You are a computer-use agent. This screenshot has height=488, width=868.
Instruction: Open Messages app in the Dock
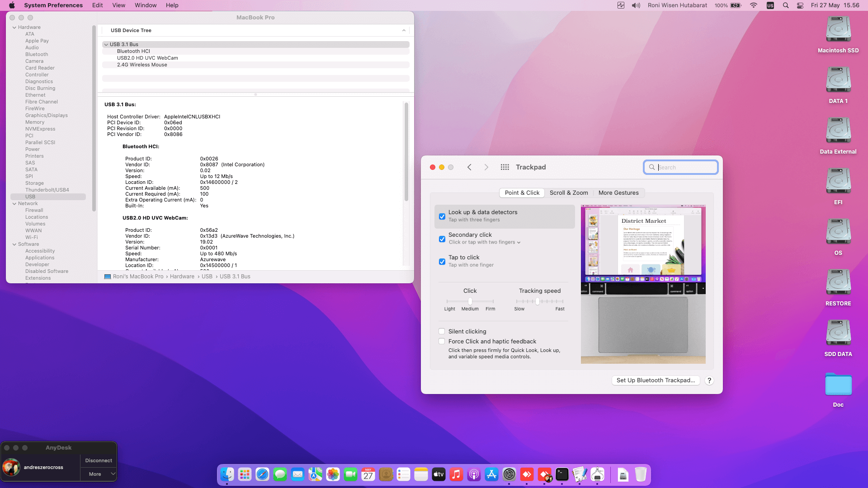click(280, 474)
